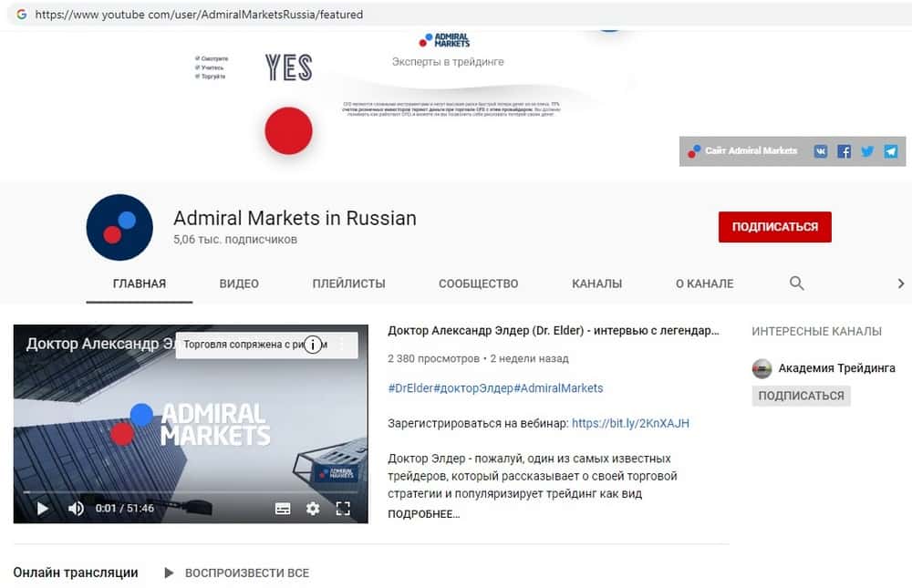Open the О КАНАЛЕ tab
Image resolution: width=912 pixels, height=588 pixels.
pyautogui.click(x=704, y=284)
